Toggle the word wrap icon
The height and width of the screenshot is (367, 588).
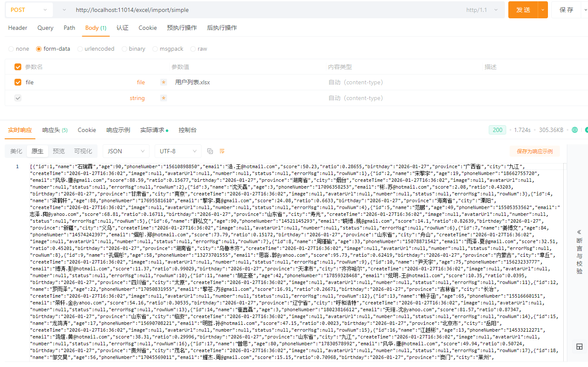pos(222,151)
